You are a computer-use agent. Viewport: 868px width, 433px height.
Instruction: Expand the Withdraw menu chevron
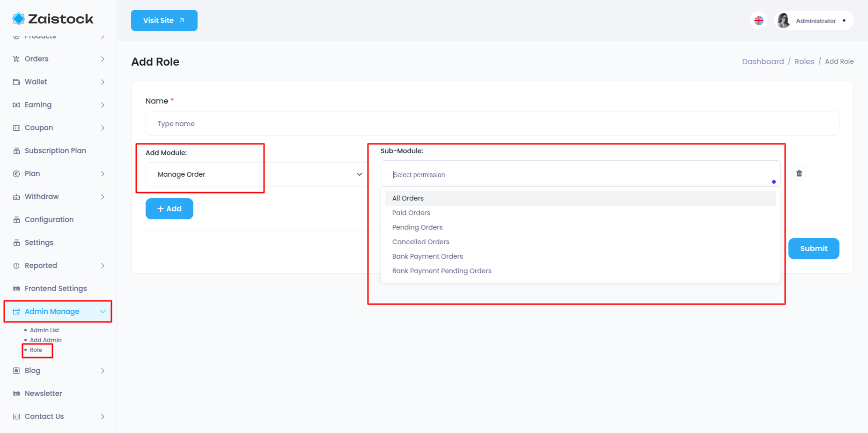pos(103,197)
